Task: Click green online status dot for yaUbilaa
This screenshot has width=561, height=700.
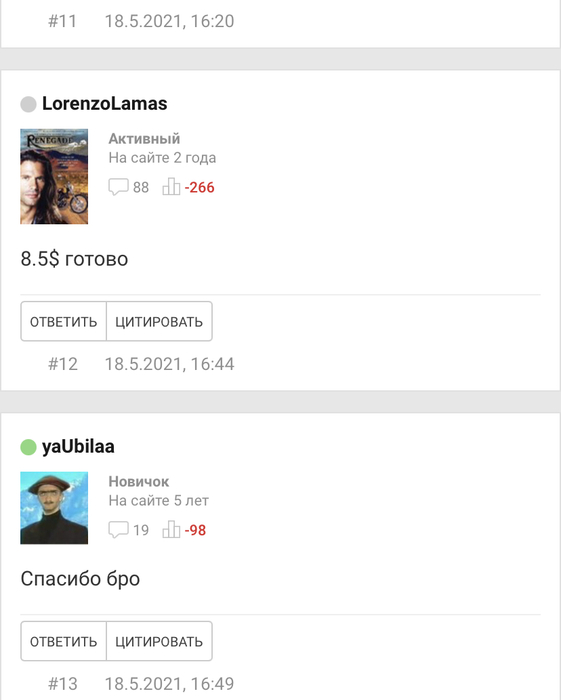Action: tap(28, 447)
